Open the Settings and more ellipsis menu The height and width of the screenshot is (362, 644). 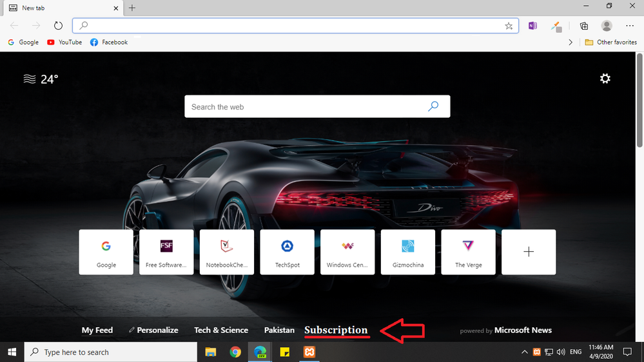pos(630,26)
